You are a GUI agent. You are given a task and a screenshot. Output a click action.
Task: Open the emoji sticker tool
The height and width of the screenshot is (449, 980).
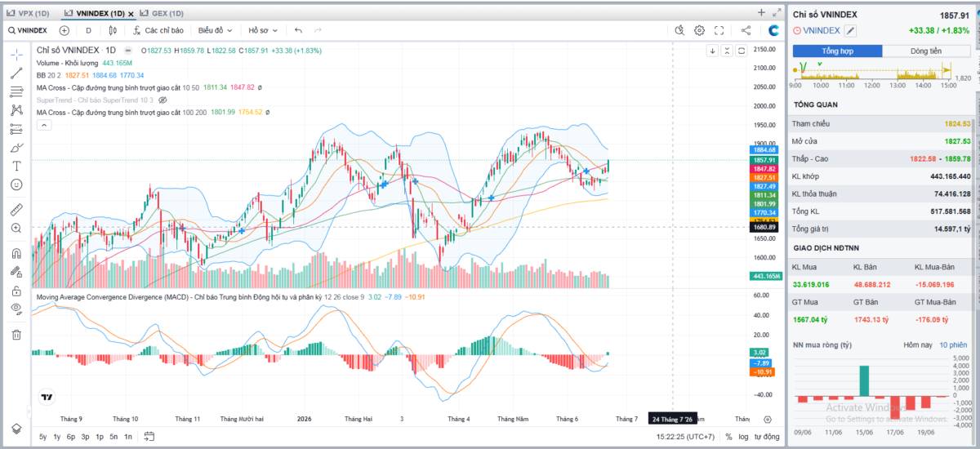click(16, 184)
